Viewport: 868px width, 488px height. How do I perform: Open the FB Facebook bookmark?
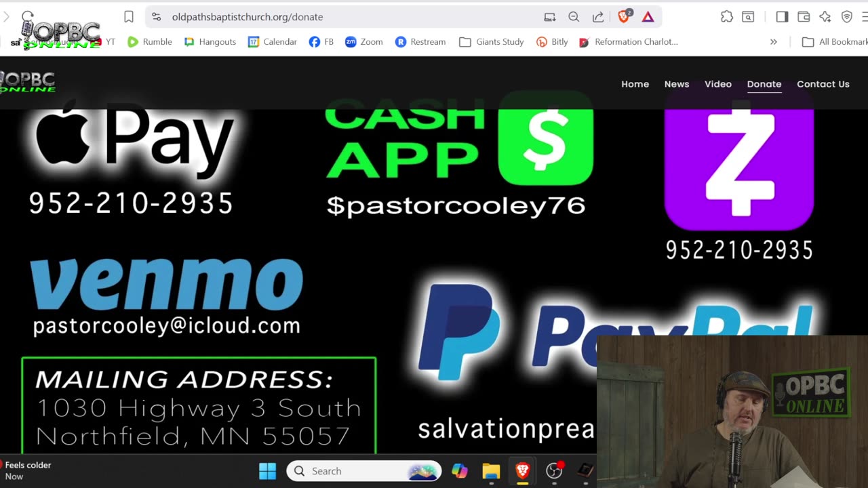click(x=321, y=42)
